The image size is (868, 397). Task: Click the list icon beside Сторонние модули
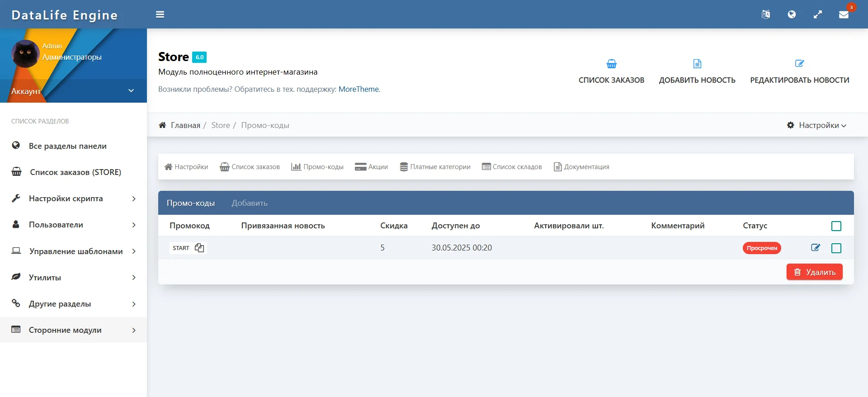tap(16, 330)
